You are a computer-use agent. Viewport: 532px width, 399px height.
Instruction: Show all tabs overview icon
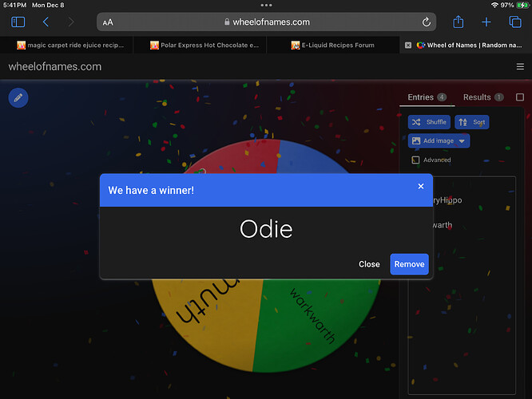pos(515,22)
